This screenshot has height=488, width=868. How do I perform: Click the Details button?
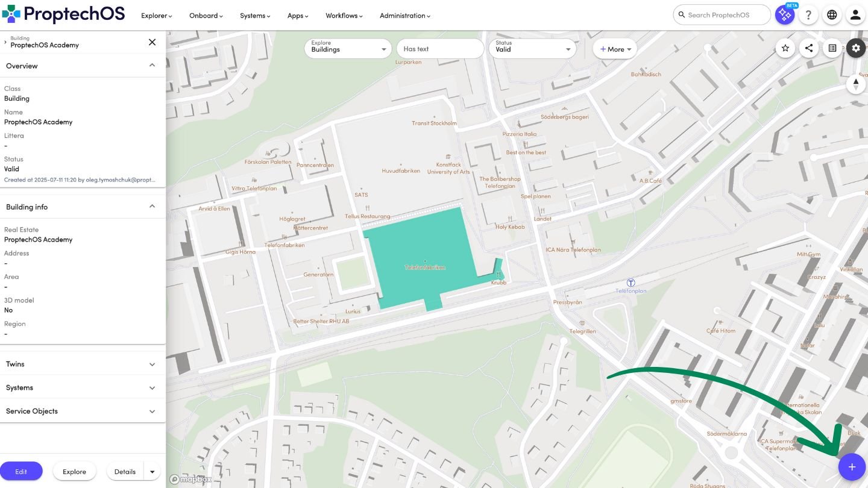125,472
